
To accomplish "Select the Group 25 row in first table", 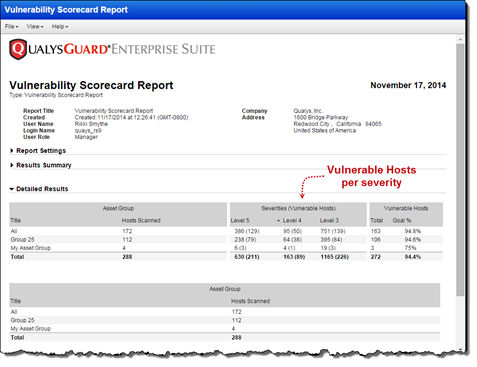I will [226, 239].
